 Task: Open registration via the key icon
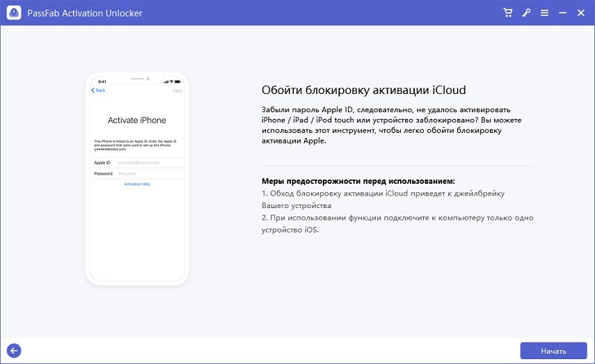527,13
